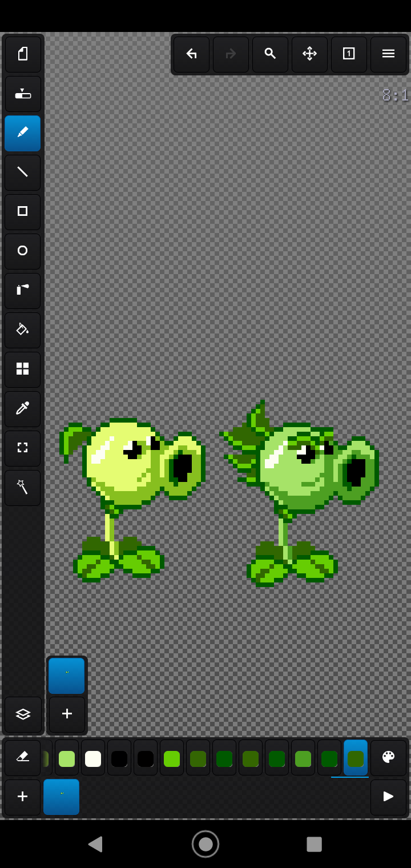This screenshot has height=868, width=411.
Task: Select the Eraser tool in bottom bar
Action: coord(23,758)
